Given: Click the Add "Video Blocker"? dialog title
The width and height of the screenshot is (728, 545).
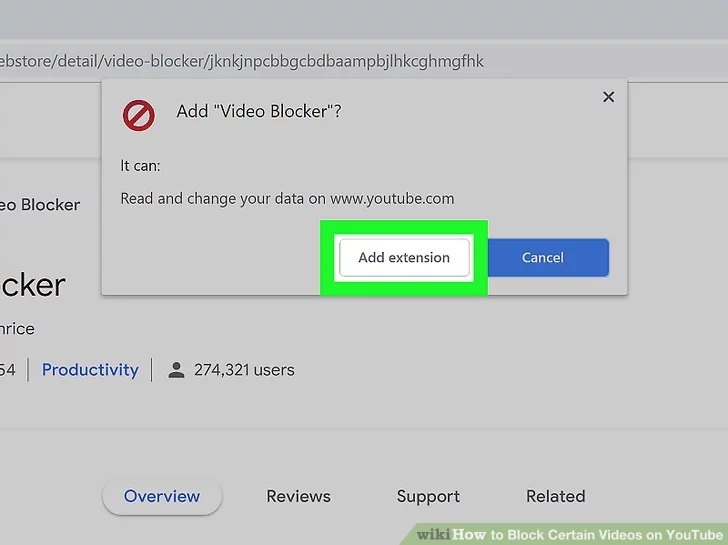Looking at the screenshot, I should [x=259, y=111].
